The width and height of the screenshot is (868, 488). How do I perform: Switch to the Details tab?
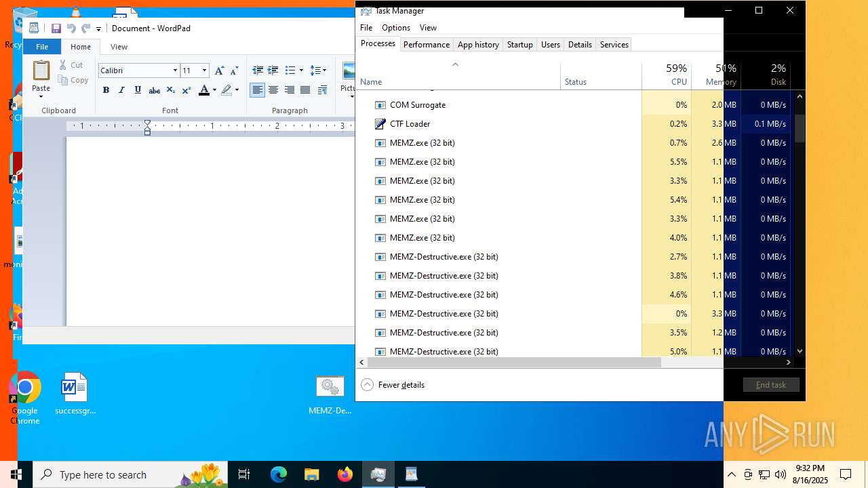tap(580, 45)
